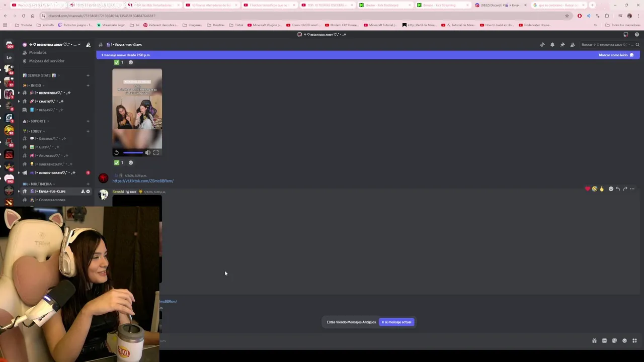Add channel to SERVER STATS plus icon
The image size is (644, 362).
click(x=88, y=75)
